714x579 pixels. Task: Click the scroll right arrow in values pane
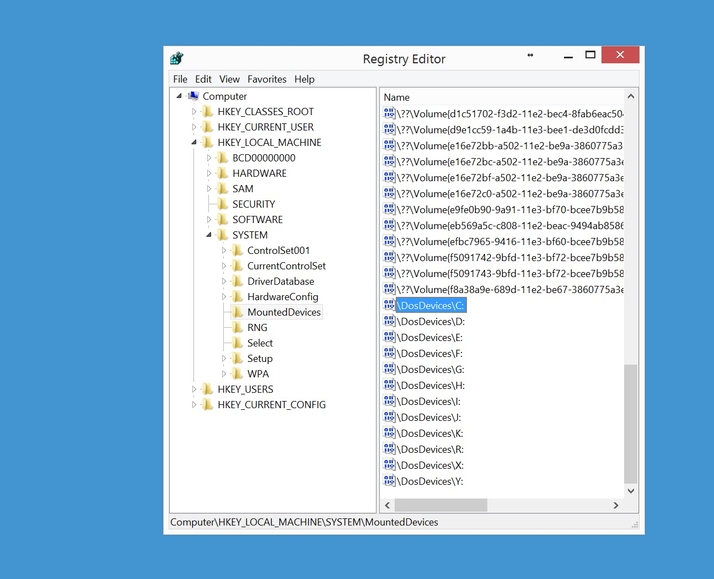coord(616,505)
